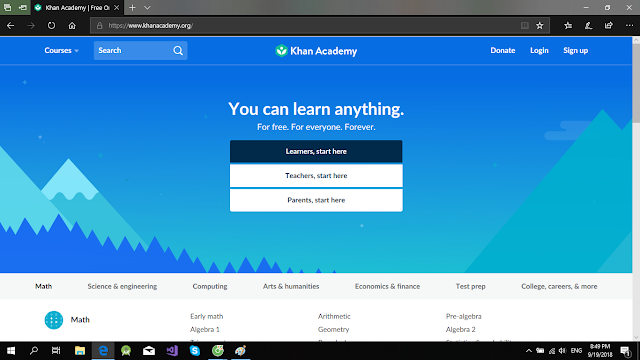Screen dimensions: 640x360
Task: Select Science & engineering tab
Action: click(122, 287)
